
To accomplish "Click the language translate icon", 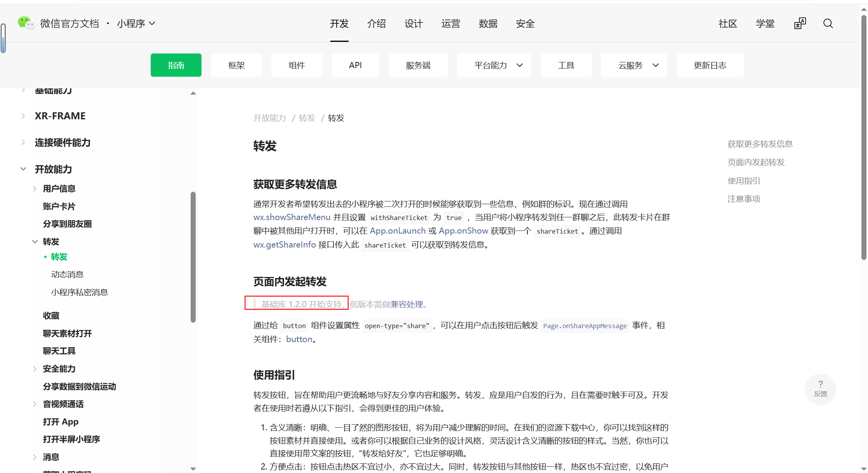I will [800, 24].
